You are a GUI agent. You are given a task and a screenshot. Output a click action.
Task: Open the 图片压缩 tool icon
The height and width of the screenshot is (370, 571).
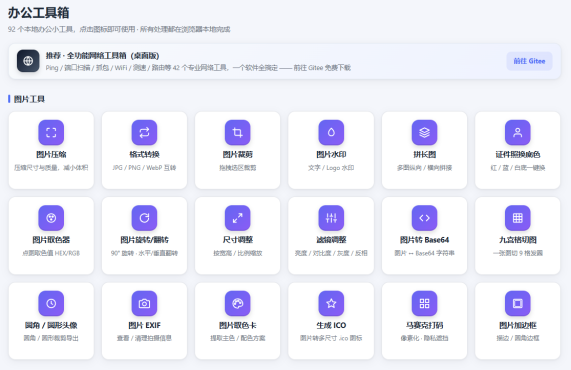[x=51, y=132]
